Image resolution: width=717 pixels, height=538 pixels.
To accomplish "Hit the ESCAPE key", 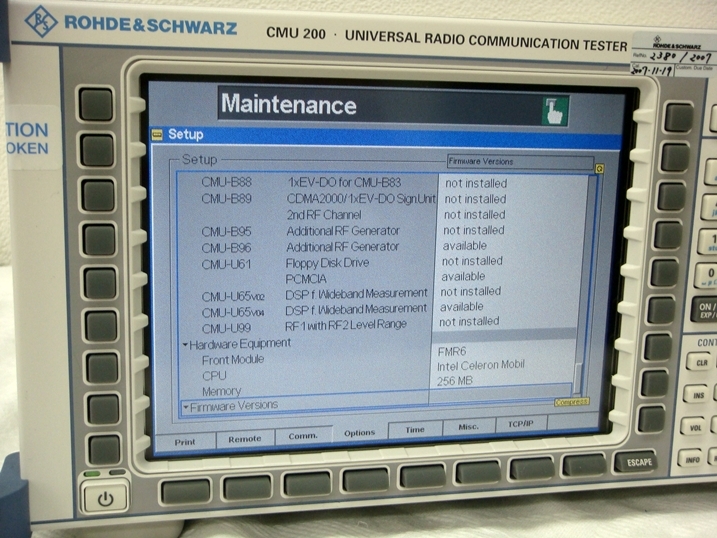I will [x=639, y=462].
